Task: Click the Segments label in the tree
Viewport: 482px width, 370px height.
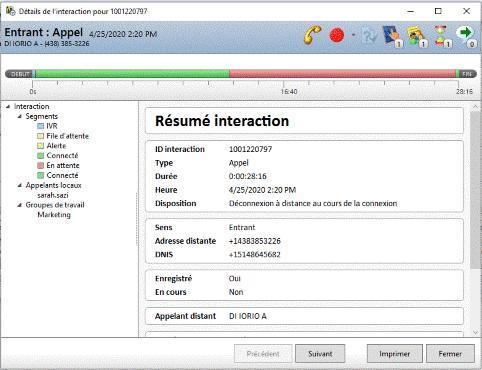Action: (42, 116)
